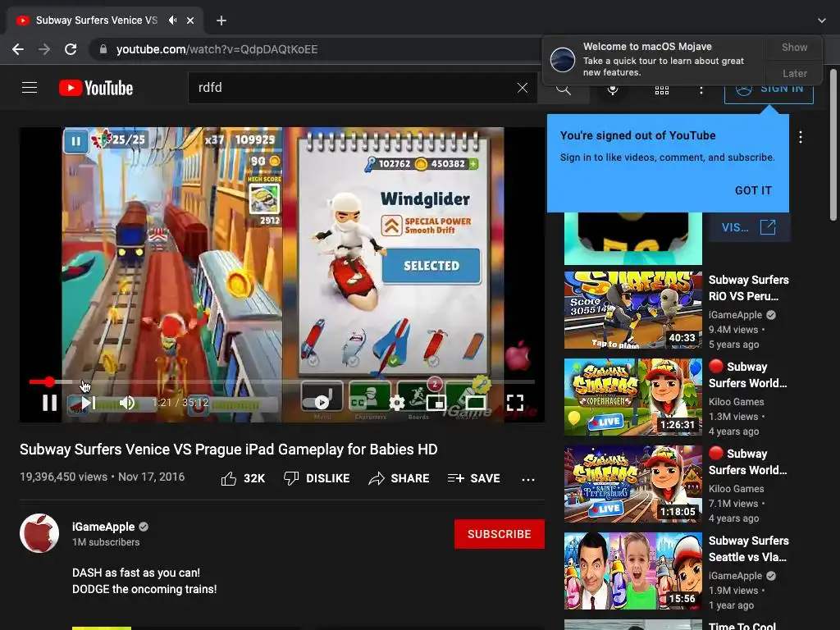The image size is (840, 630).
Task: Mute the tab via its audio icon
Action: click(x=172, y=21)
